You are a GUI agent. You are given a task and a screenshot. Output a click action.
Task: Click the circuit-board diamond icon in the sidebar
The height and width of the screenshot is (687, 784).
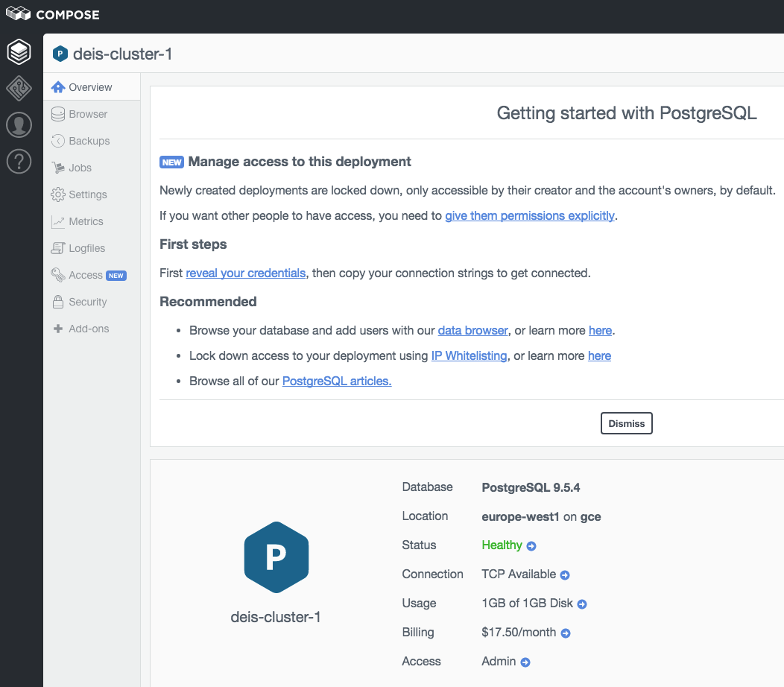(19, 88)
